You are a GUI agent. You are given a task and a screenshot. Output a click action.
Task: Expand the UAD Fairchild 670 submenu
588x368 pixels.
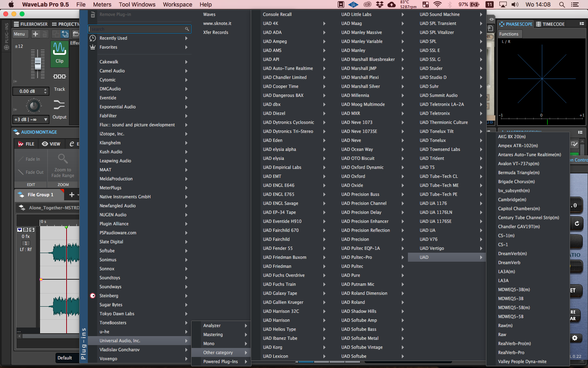tap(290, 230)
